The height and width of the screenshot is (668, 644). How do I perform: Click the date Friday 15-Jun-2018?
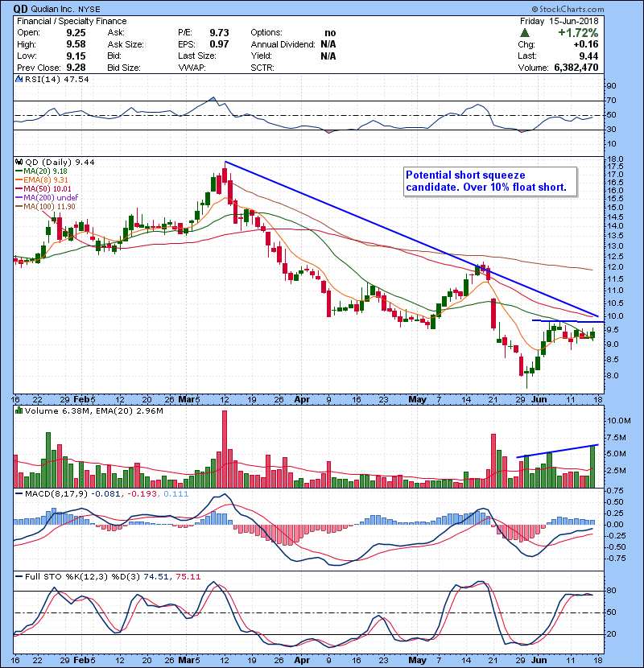pyautogui.click(x=559, y=21)
